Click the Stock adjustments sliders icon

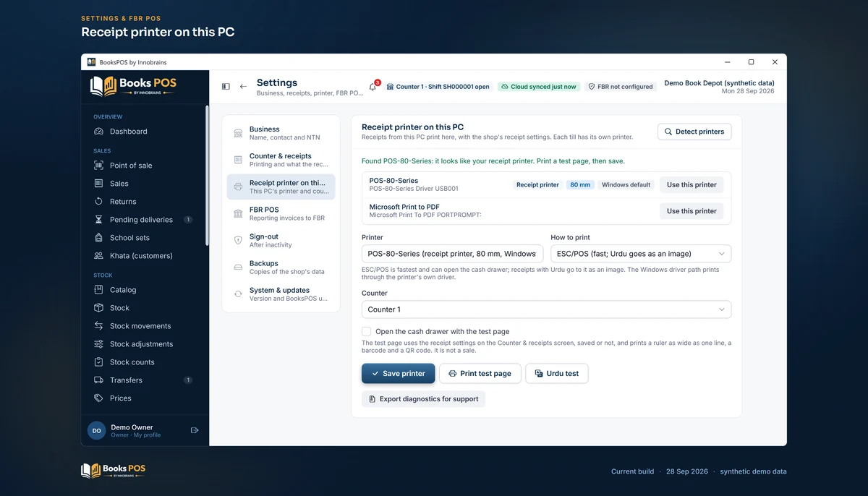(98, 344)
